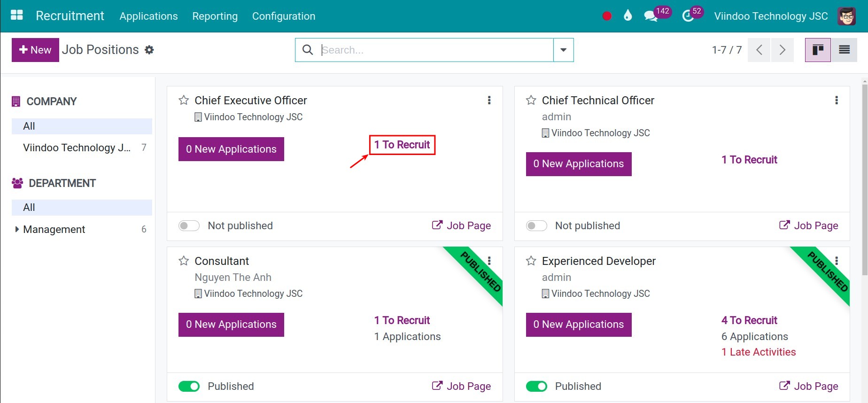The height and width of the screenshot is (403, 868).
Task: Favorite the Chief Technical Officer job
Action: point(531,100)
